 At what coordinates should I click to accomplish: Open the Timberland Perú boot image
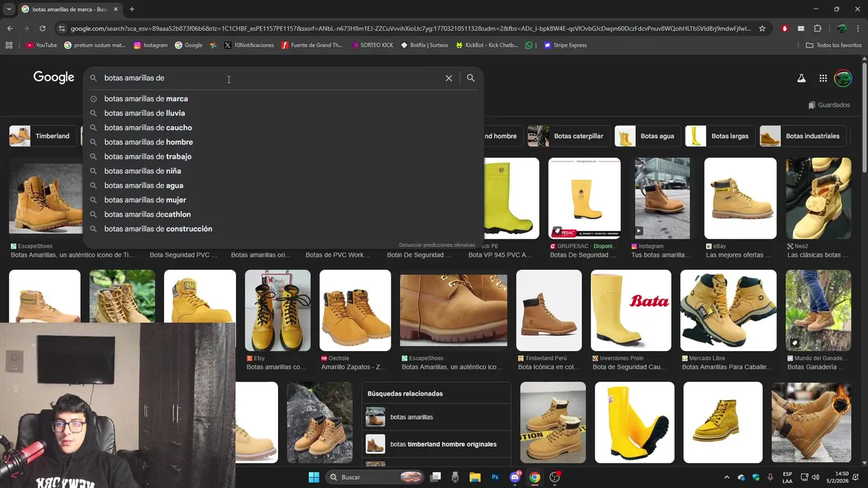549,310
